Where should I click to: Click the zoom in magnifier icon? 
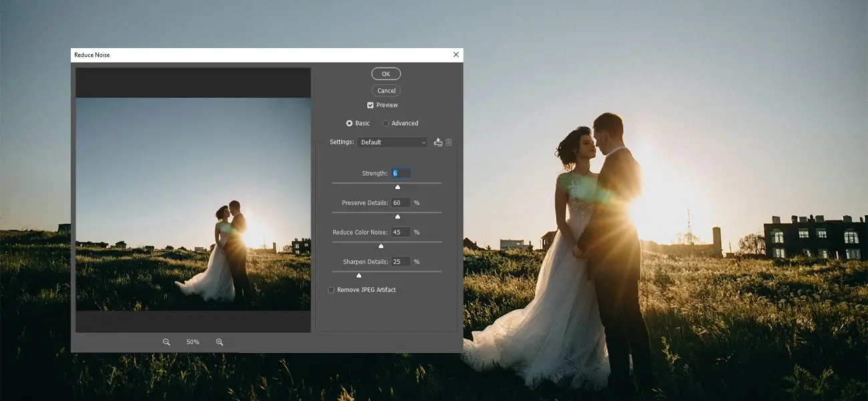pyautogui.click(x=219, y=342)
